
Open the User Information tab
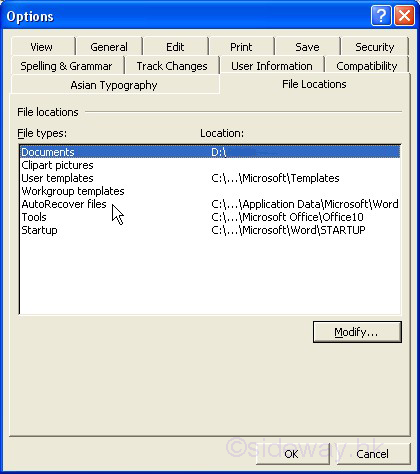(272, 66)
